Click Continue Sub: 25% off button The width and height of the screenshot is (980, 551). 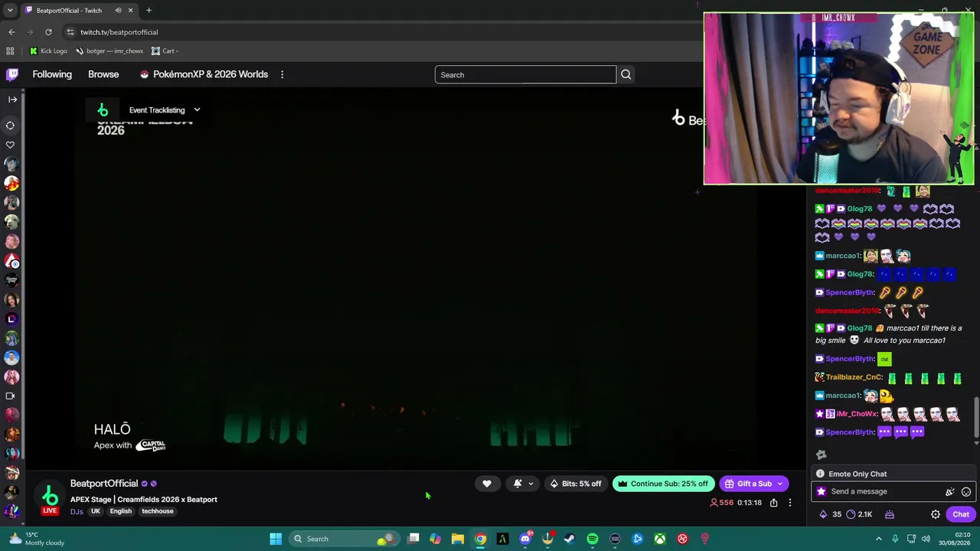[663, 484]
